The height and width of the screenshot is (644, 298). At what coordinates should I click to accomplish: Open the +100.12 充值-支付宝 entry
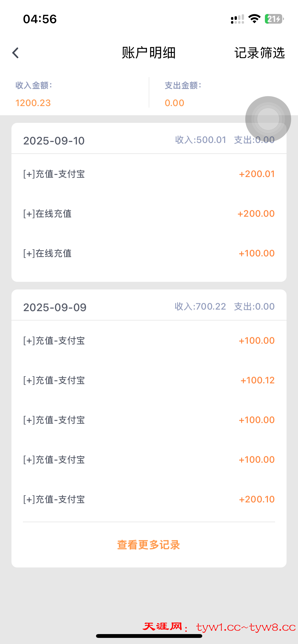click(149, 380)
